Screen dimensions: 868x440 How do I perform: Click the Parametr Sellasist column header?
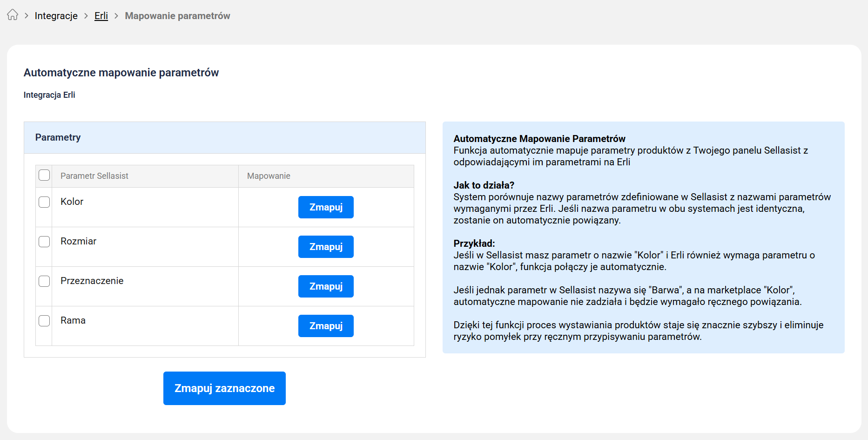(94, 176)
